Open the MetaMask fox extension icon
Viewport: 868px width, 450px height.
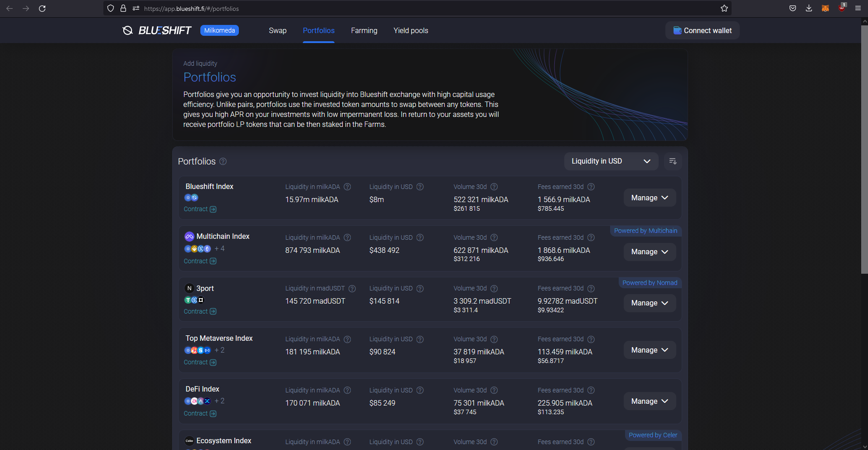click(x=825, y=9)
